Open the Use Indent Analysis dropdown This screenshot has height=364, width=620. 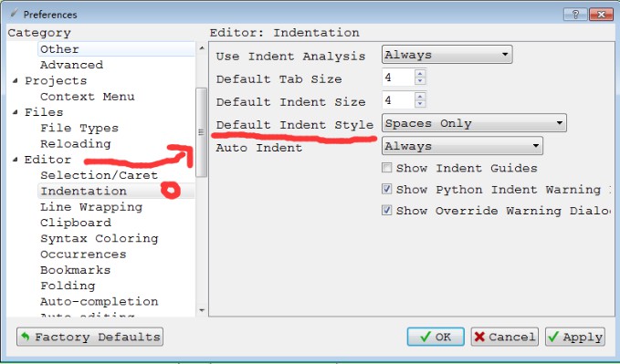[447, 55]
